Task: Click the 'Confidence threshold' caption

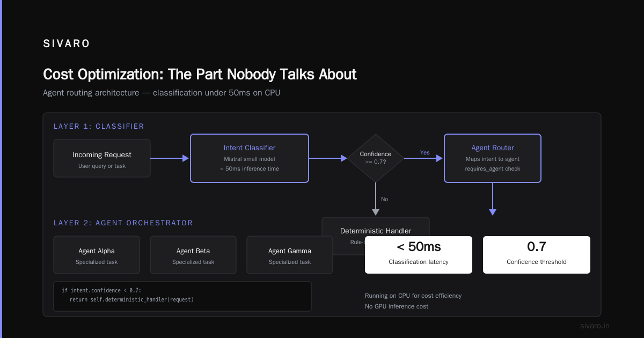Action: click(x=537, y=262)
